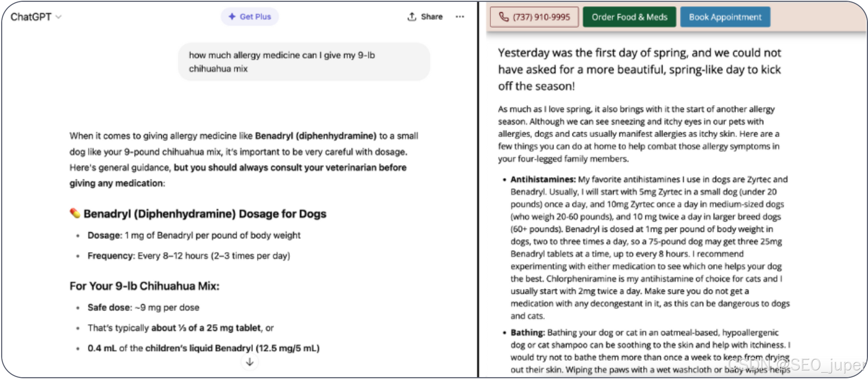Click the sparkle icon in Get Plus
868x379 pixels.
click(x=232, y=16)
